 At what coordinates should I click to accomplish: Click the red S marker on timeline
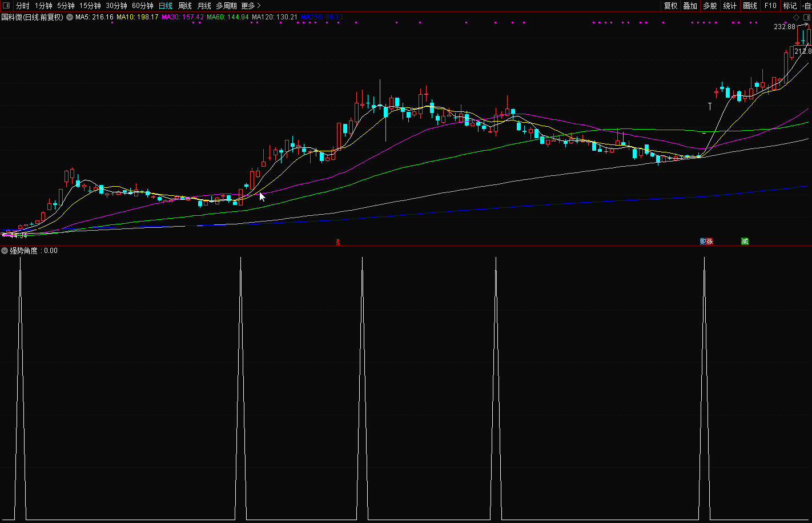337,242
